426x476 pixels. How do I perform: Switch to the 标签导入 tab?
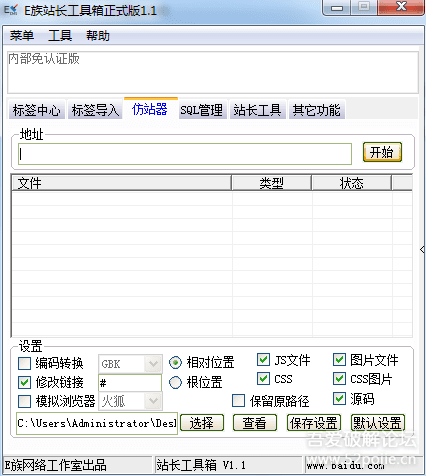[95, 110]
